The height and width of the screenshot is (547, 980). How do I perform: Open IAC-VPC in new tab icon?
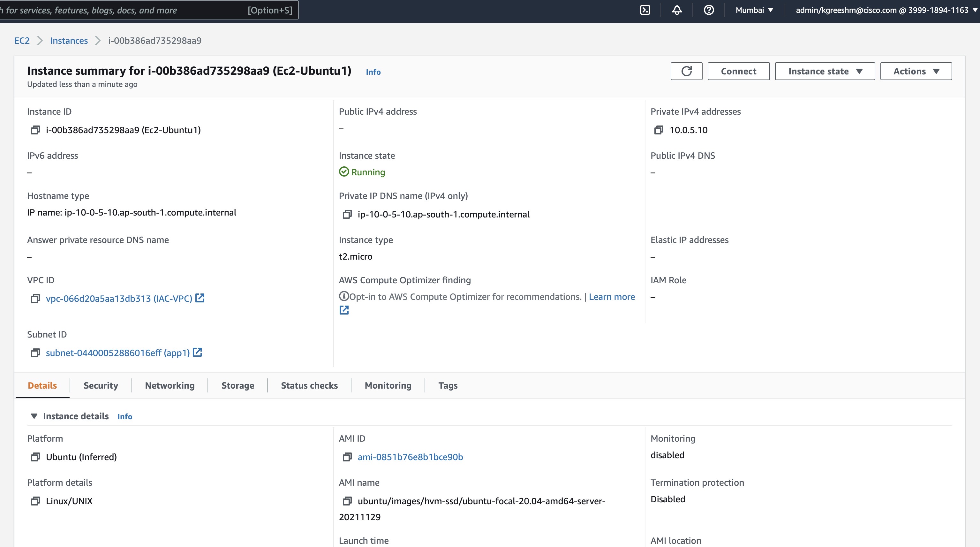[x=200, y=298]
